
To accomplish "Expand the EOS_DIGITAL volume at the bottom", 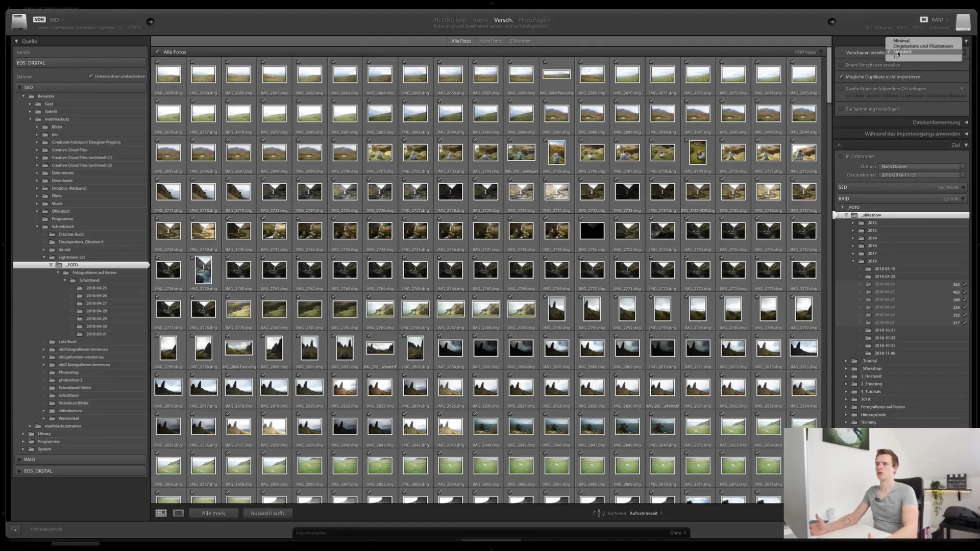I will pyautogui.click(x=19, y=471).
